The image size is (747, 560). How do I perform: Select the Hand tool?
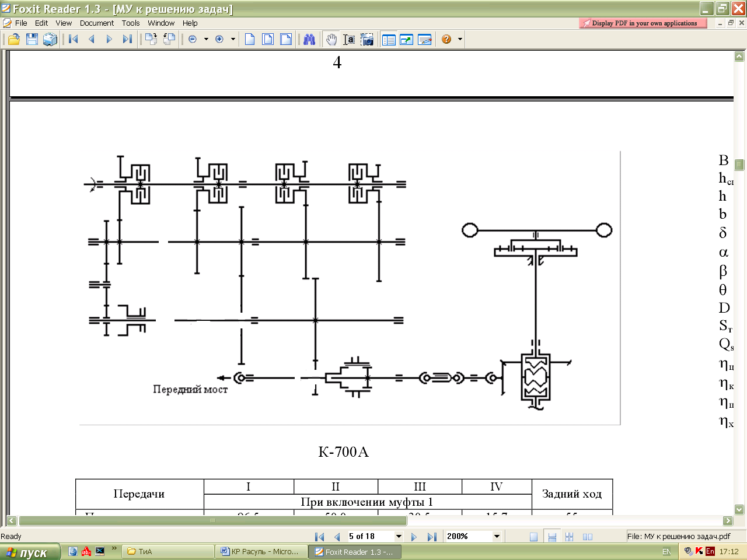[x=331, y=39]
